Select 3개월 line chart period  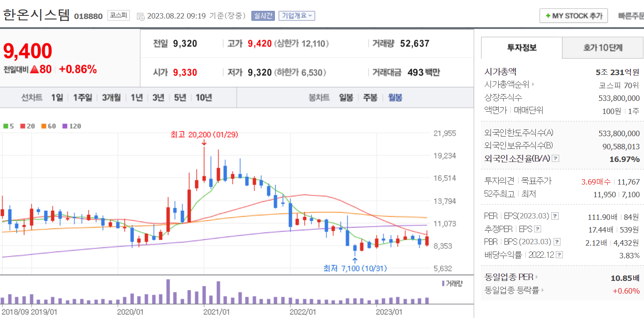[111, 98]
